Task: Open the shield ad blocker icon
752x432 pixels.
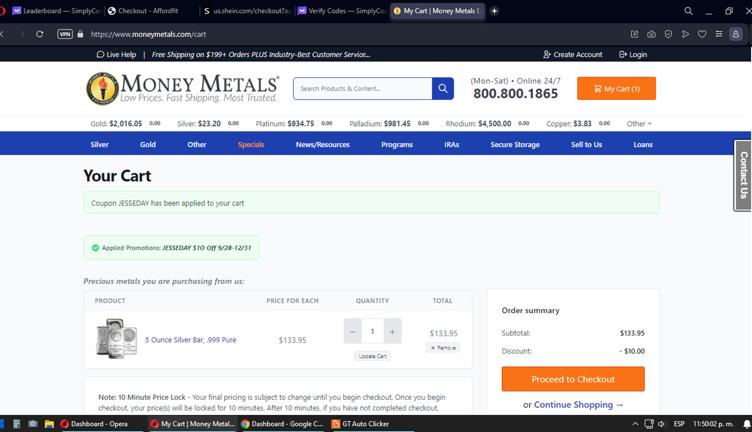Action: coord(668,34)
